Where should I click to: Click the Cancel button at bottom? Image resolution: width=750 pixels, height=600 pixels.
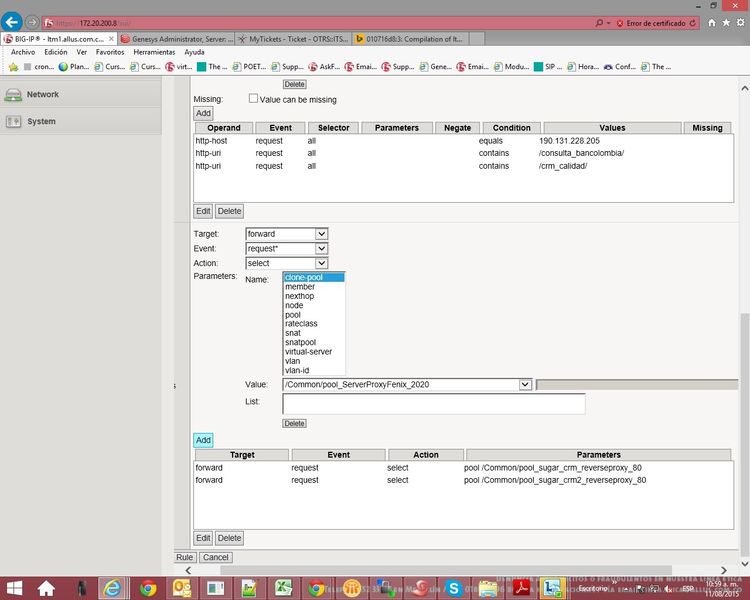click(x=215, y=557)
